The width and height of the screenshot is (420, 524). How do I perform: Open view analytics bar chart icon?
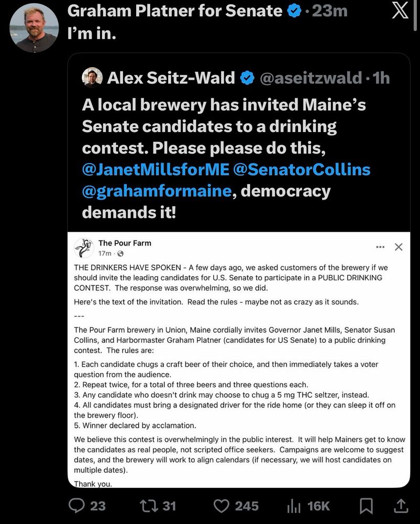(x=294, y=506)
